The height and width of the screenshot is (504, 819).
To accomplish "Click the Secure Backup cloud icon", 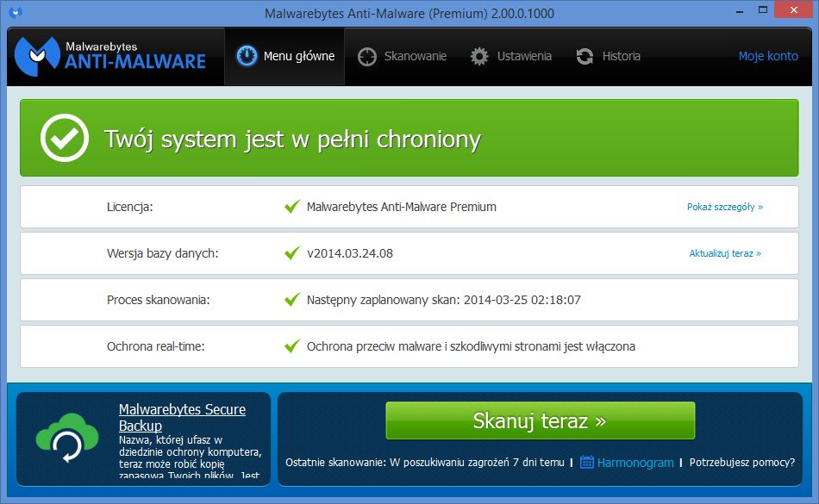I will 67,438.
